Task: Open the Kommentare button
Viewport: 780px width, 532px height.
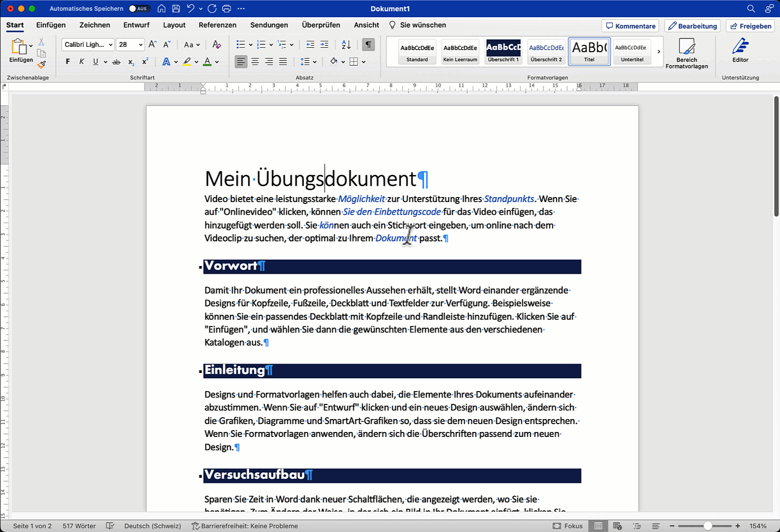Action: pyautogui.click(x=630, y=26)
